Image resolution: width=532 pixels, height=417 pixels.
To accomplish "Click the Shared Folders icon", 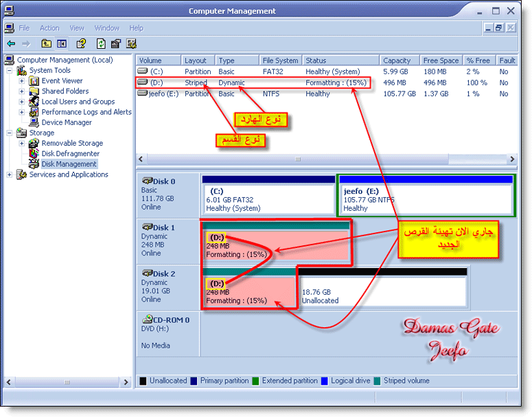I will tap(34, 91).
